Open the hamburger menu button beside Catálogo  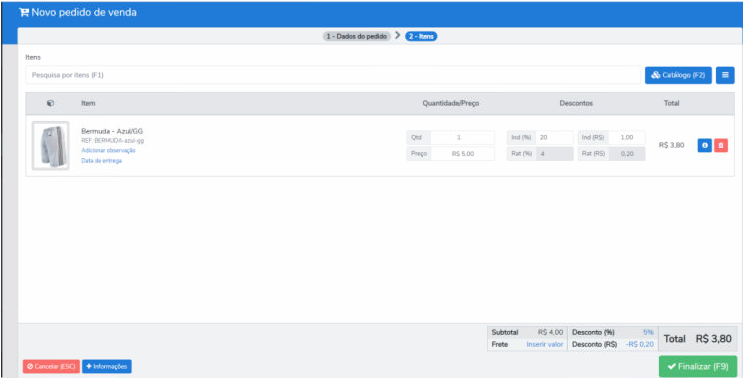[x=725, y=75]
